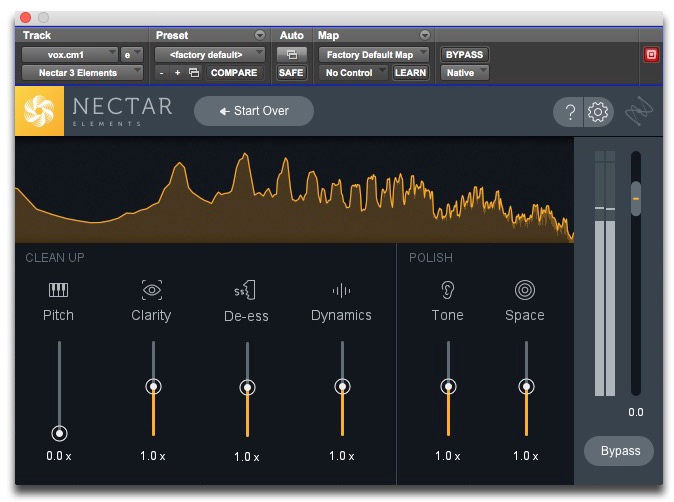This screenshot has width=674, height=502.
Task: Click the orange spectrum analyzer display
Action: (x=294, y=190)
